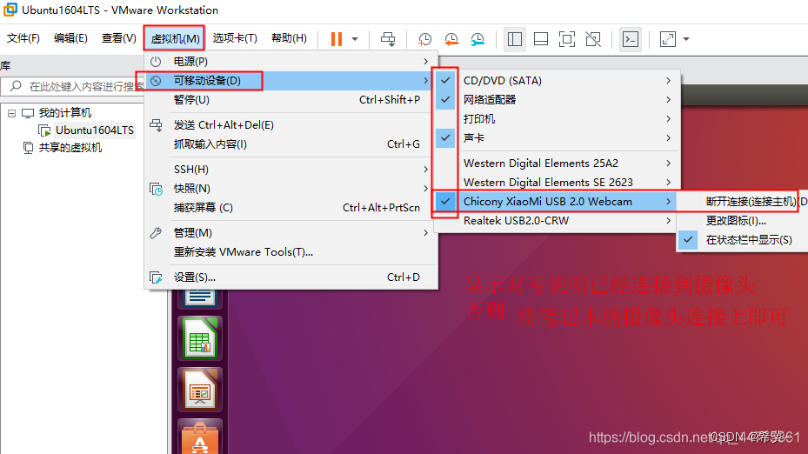Choose 暂停(U) from the menu
This screenshot has width=808, height=454.
click(291, 99)
